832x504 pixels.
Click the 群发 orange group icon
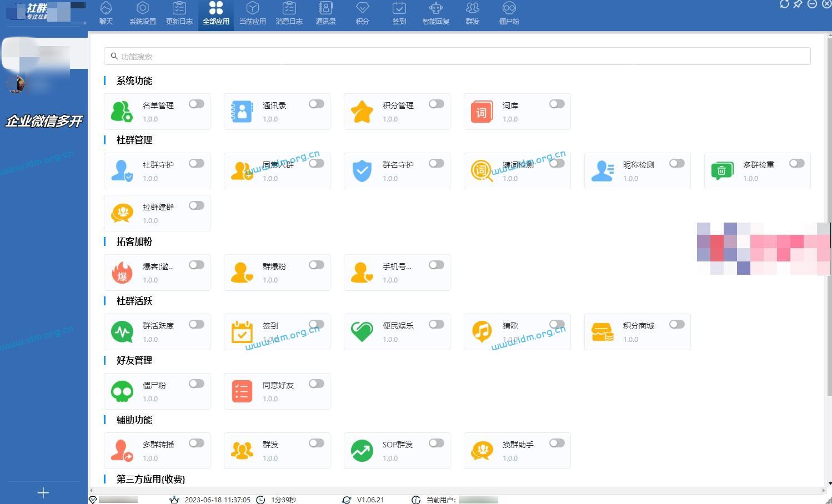242,451
